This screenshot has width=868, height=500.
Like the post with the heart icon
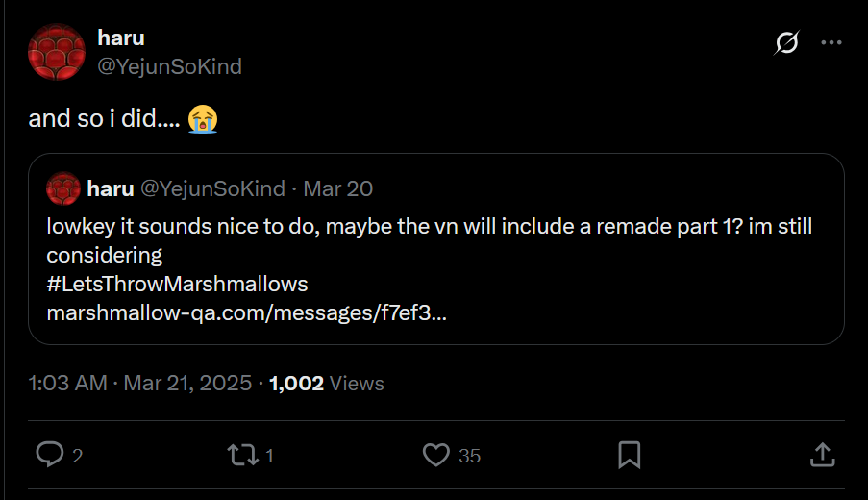(436, 454)
